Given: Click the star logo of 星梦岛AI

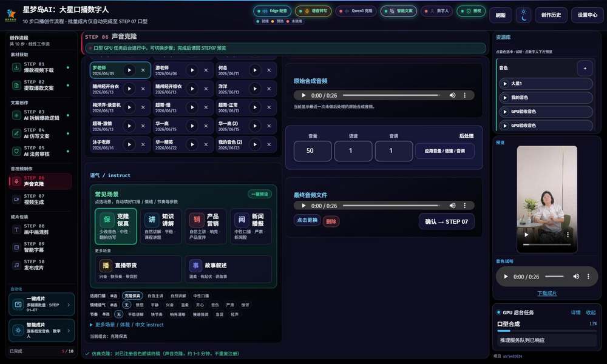Looking at the screenshot, I should (x=11, y=15).
